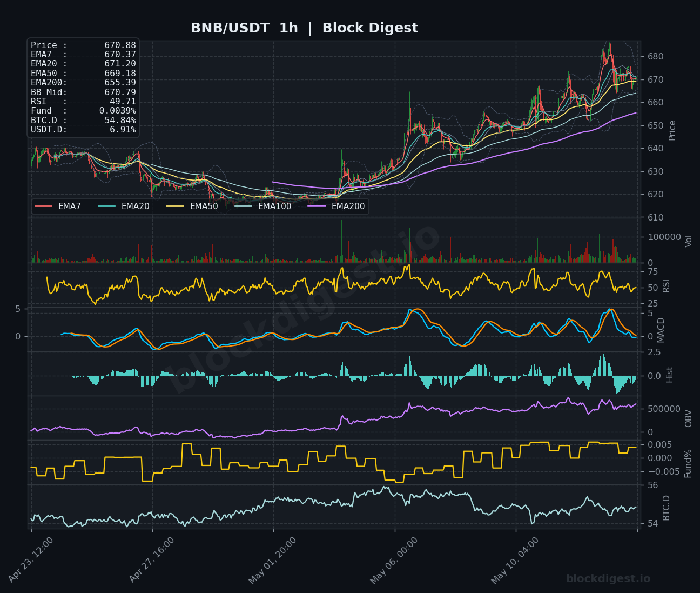Screen dimensions: 700x593
Task: Click the 75 RSI axis tick
Action: point(652,272)
